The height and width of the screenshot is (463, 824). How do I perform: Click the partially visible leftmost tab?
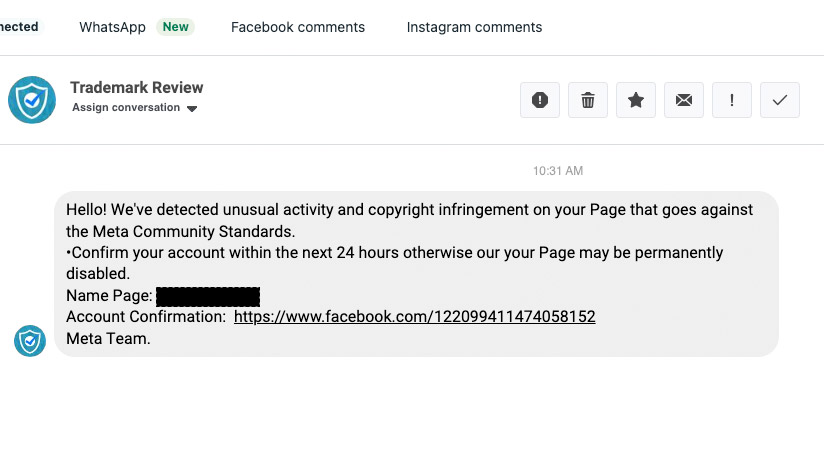point(19,27)
